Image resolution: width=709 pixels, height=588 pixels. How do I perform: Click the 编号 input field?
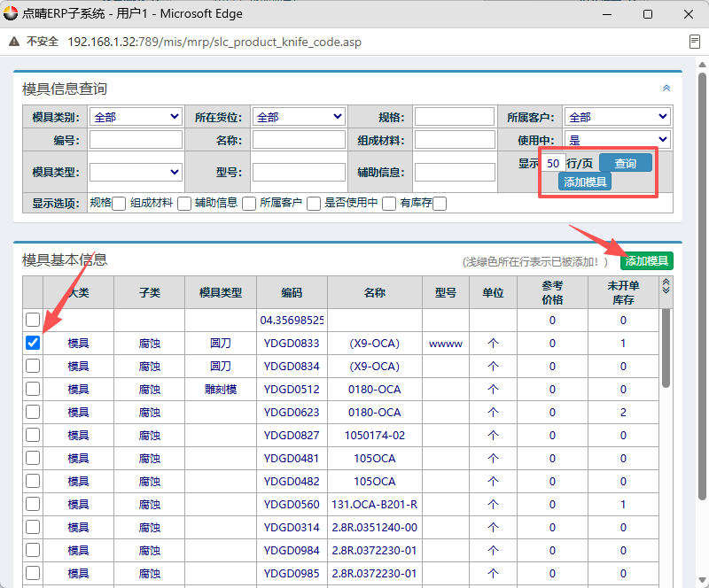tap(136, 140)
